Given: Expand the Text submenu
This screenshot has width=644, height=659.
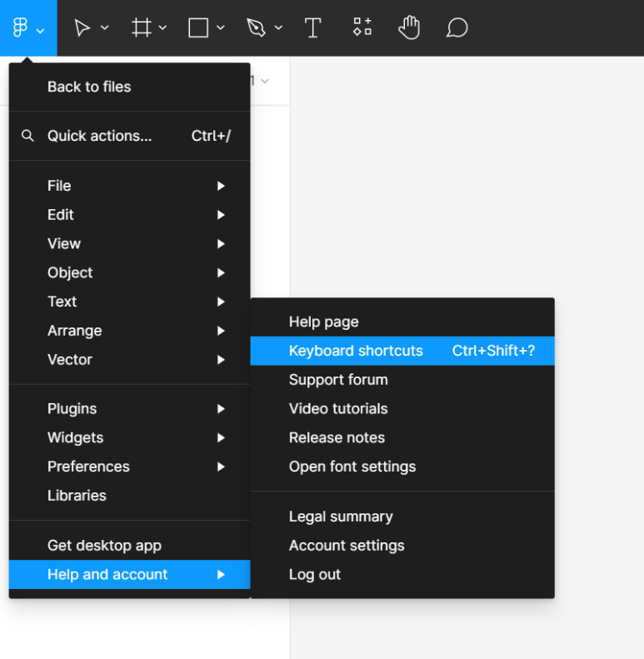Looking at the screenshot, I should (x=129, y=302).
